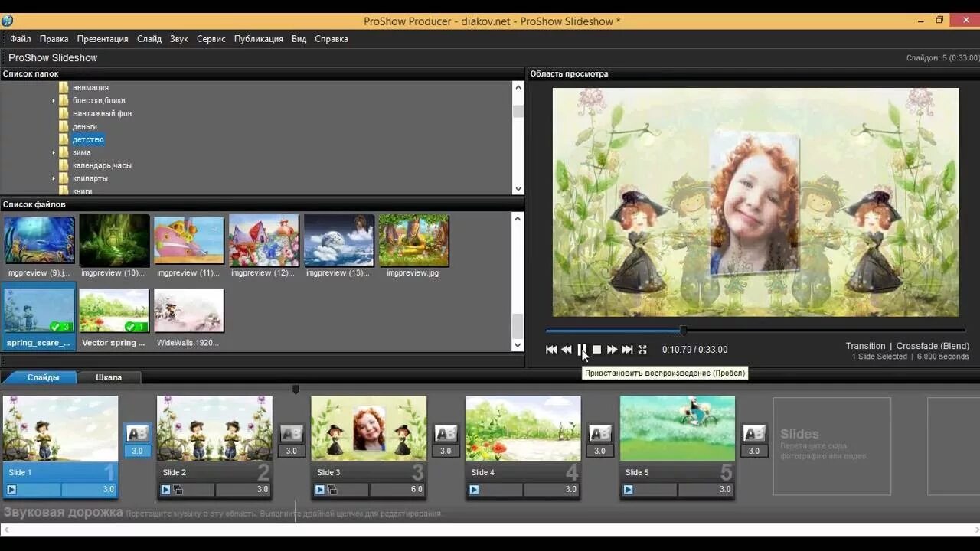Select Slide 4 in the timeline

point(523,429)
